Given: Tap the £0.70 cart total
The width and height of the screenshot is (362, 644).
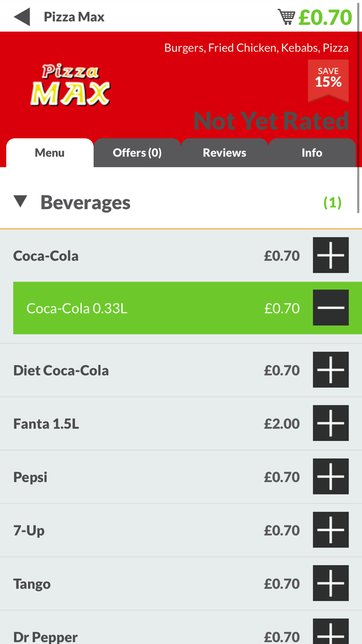Looking at the screenshot, I should (x=325, y=17).
